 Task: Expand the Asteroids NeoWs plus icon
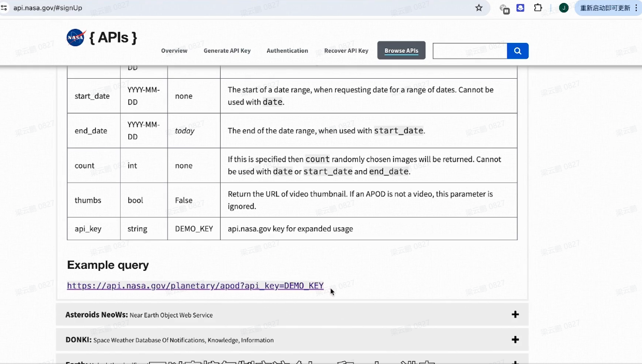point(515,314)
